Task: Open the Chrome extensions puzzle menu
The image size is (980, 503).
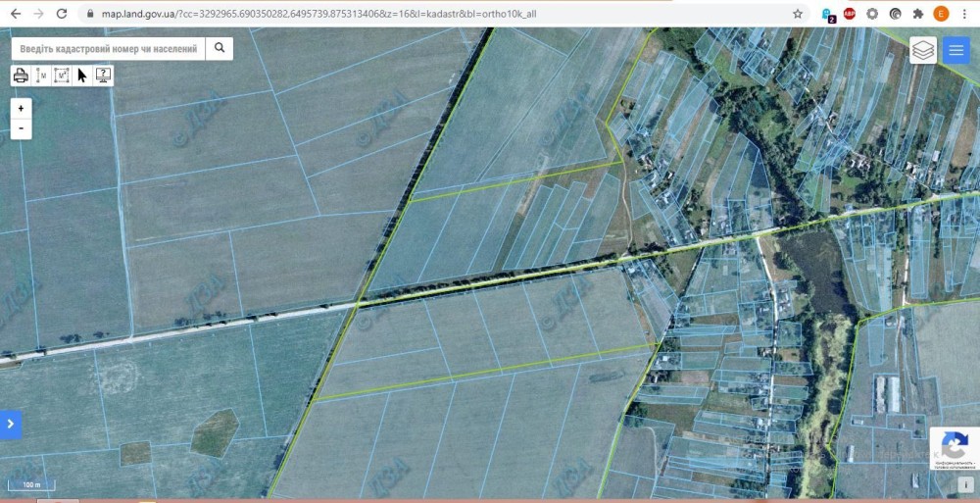Action: [918, 14]
